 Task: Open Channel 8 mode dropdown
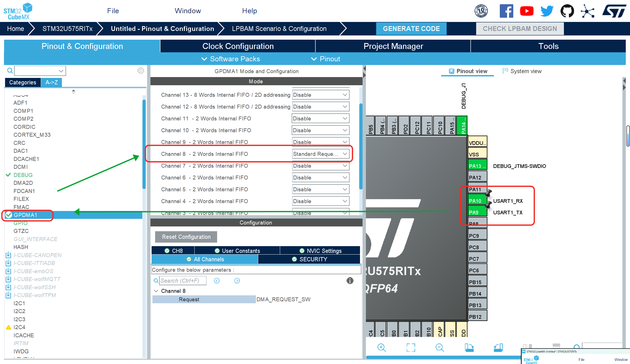pyautogui.click(x=321, y=154)
